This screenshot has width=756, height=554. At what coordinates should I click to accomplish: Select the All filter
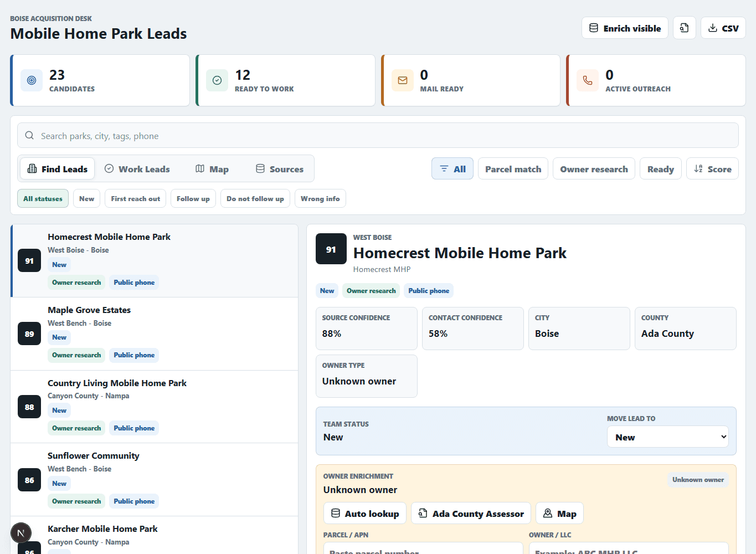pyautogui.click(x=452, y=169)
